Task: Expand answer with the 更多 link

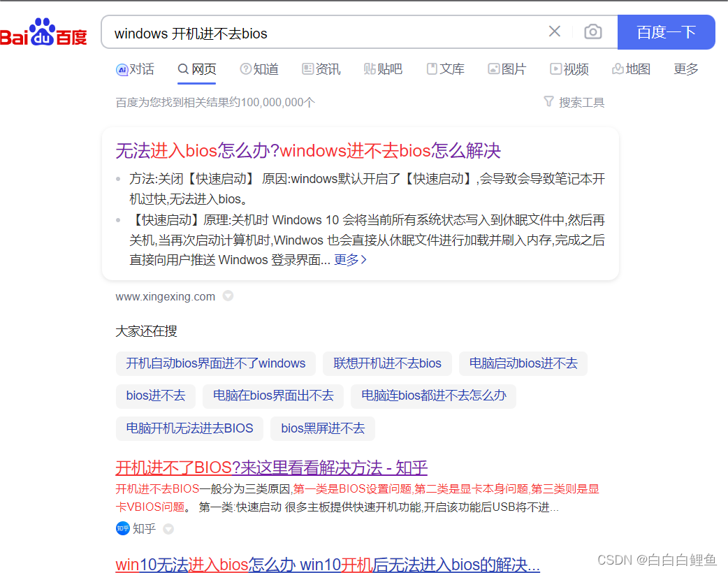Action: coord(350,259)
